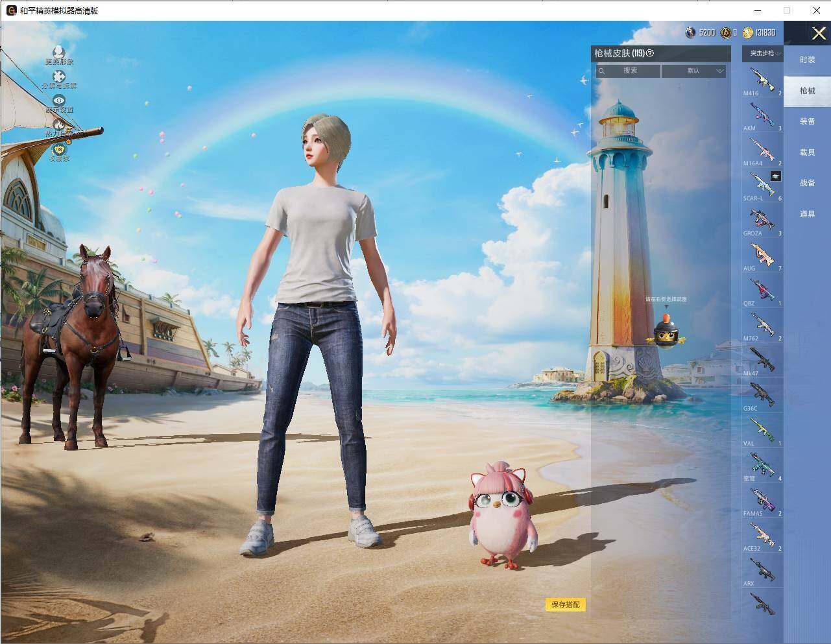Expand the 默认 sort dropdown
Image resolution: width=831 pixels, height=644 pixels.
(x=693, y=71)
